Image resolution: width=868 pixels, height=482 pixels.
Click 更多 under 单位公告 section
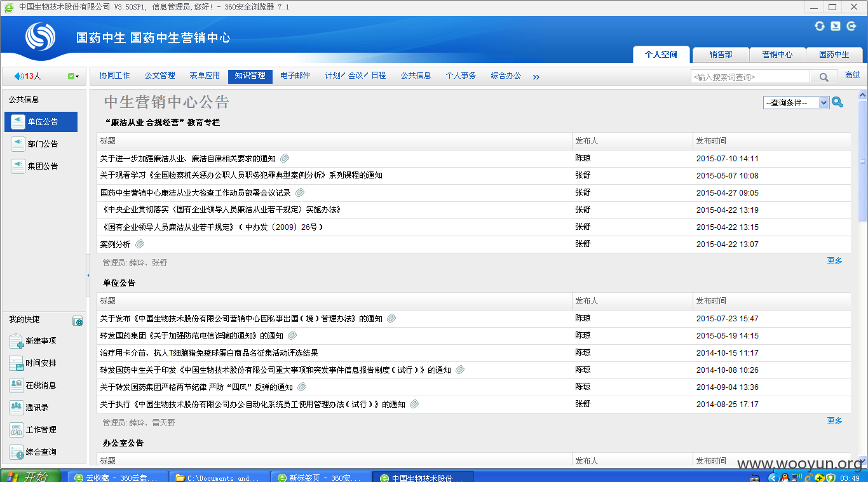pos(834,421)
